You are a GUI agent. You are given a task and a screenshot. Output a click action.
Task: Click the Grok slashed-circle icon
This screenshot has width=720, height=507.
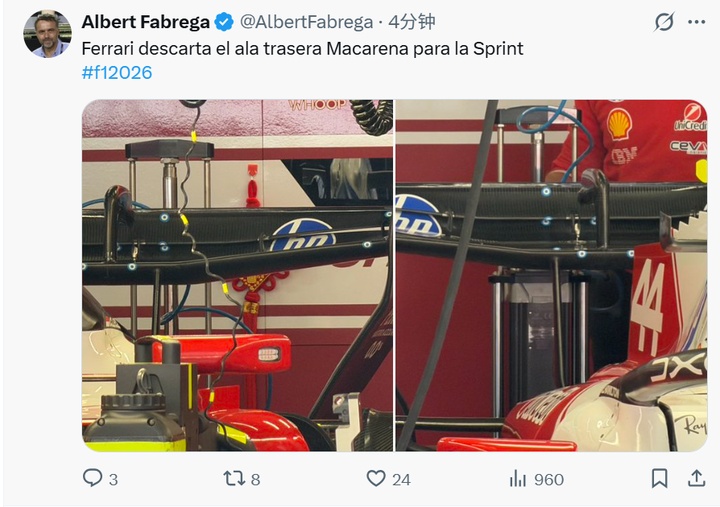pyautogui.click(x=664, y=22)
